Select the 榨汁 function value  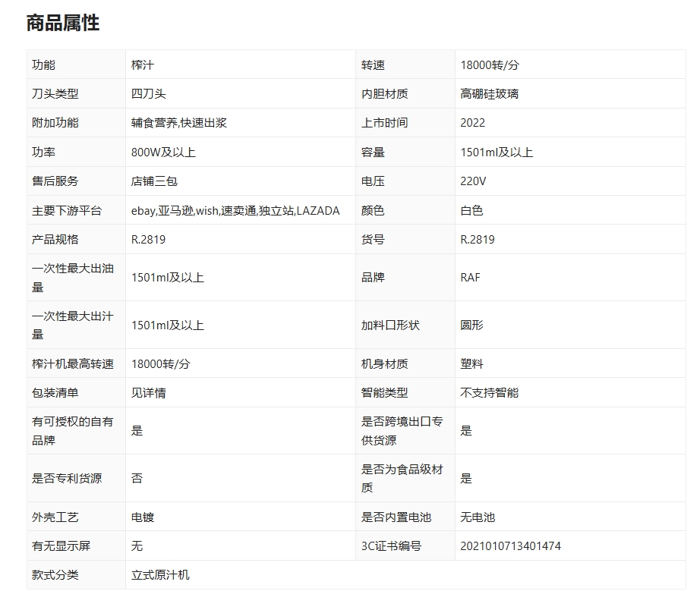point(143,65)
